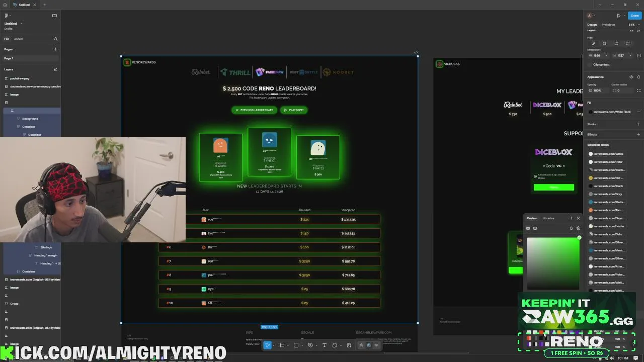The height and width of the screenshot is (362, 644).
Task: Open the Figma main menu logo
Action: click(x=7, y=16)
